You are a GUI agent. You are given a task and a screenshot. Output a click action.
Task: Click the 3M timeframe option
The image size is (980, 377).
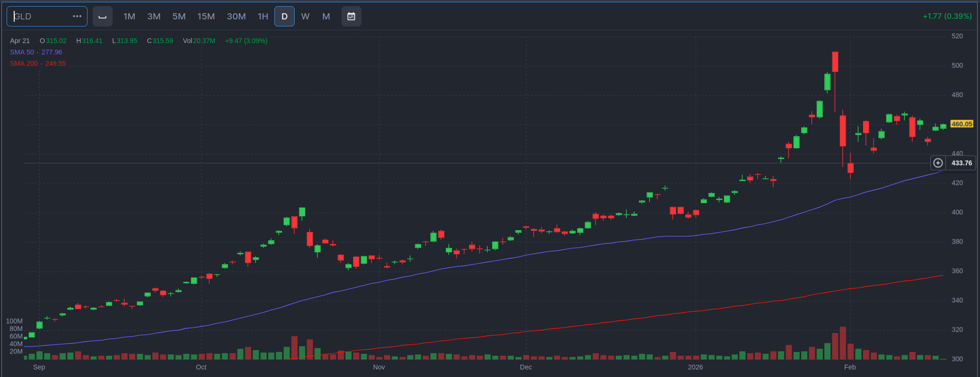[x=154, y=17]
